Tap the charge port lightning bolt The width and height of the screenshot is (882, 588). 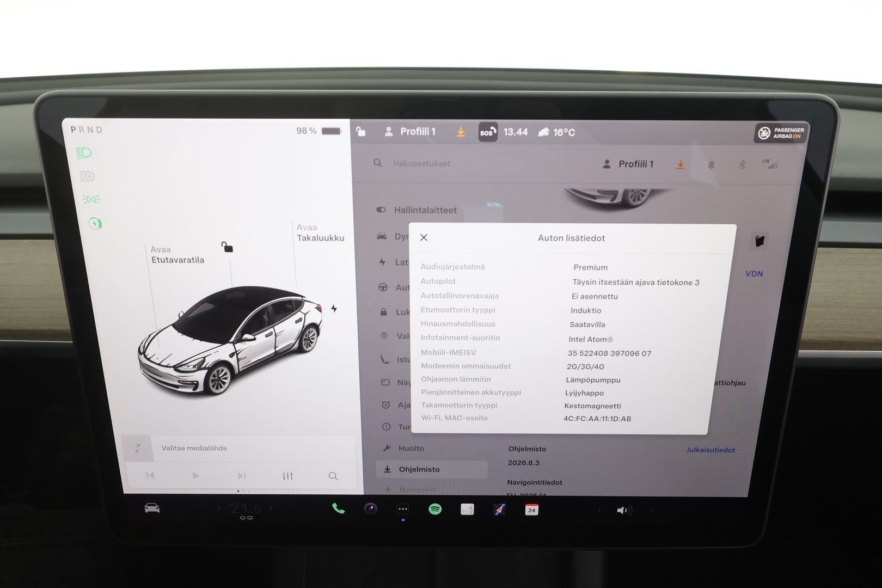(334, 309)
